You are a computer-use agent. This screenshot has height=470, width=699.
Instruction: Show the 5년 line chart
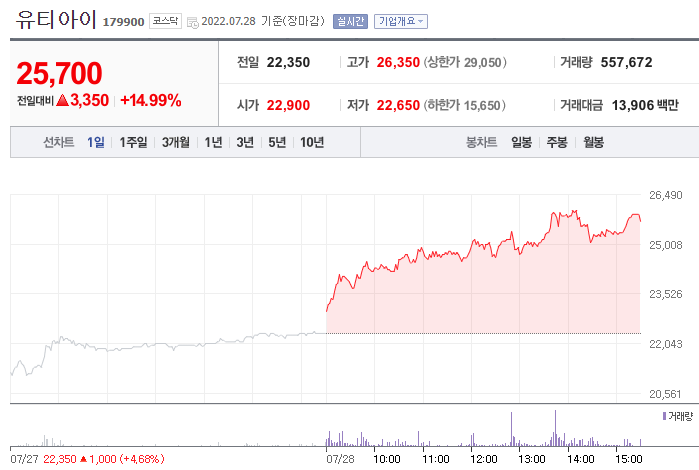pyautogui.click(x=277, y=142)
